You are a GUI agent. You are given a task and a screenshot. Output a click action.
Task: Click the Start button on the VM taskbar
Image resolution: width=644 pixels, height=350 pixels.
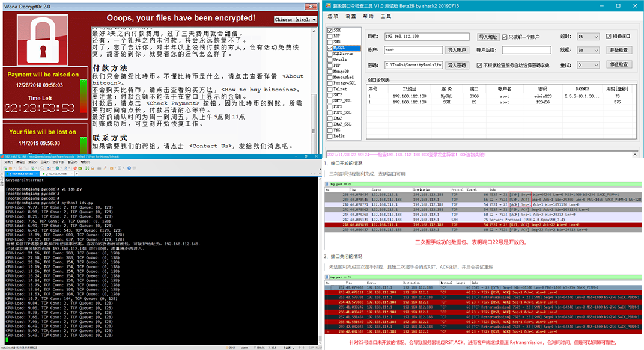pos(5,347)
